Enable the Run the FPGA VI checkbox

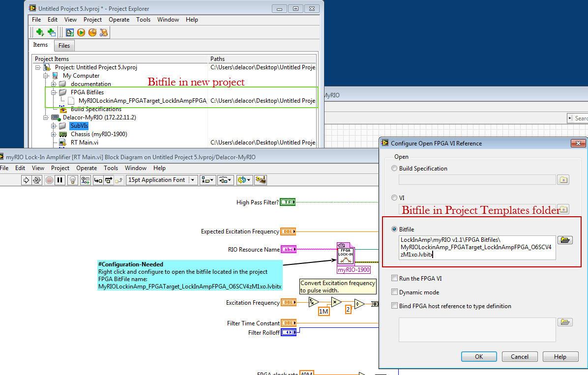tap(394, 279)
